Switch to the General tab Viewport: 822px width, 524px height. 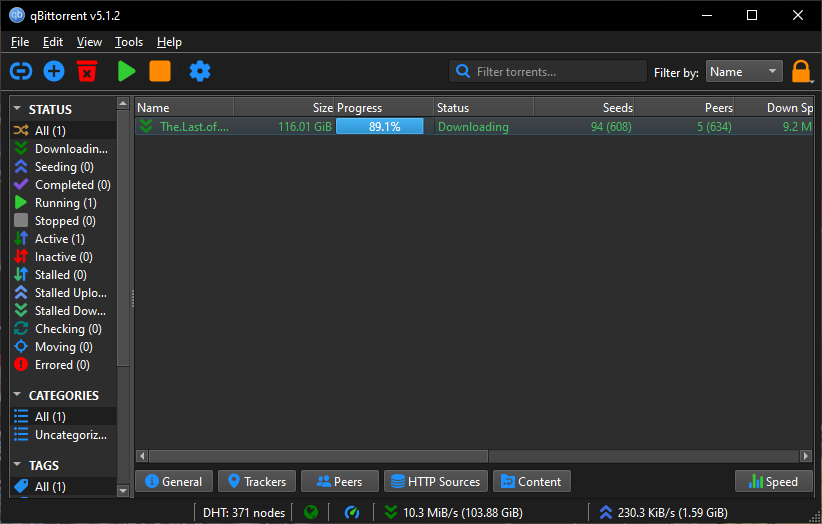click(174, 481)
